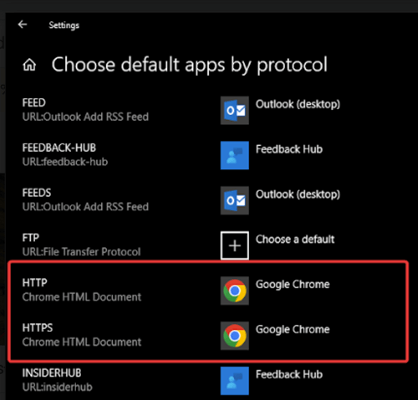Click the Outlook icon for FEEDS protocol
The image size is (418, 400).
click(x=234, y=200)
